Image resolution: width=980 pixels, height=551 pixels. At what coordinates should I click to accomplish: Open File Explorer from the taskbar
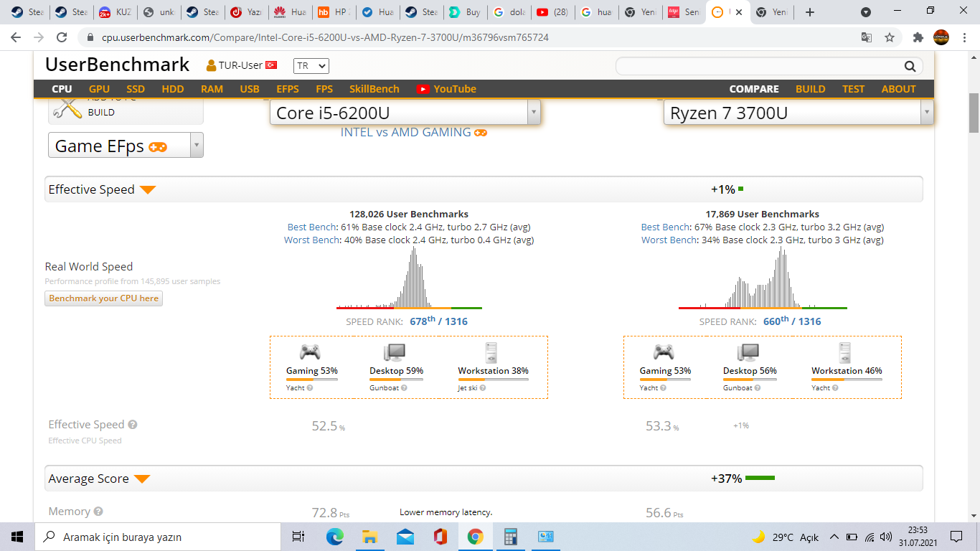pyautogui.click(x=370, y=537)
